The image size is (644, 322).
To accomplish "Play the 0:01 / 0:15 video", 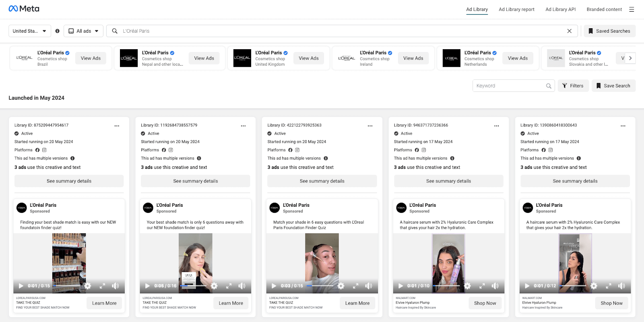I will pyautogui.click(x=21, y=286).
